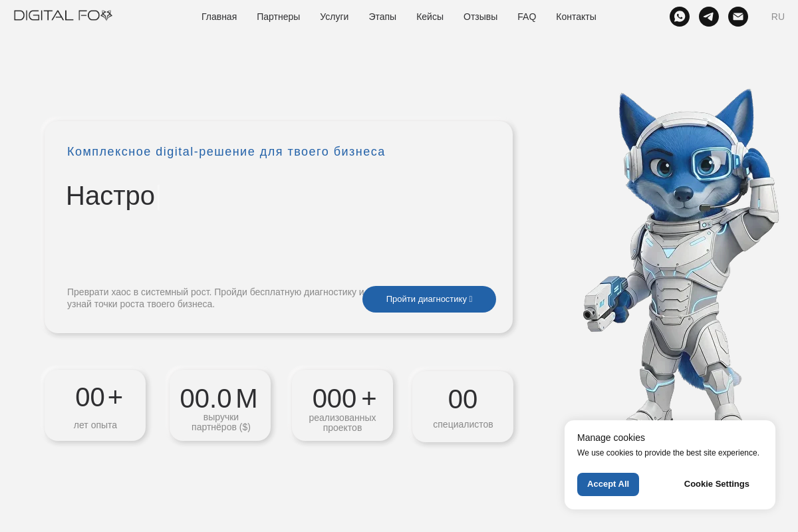Open WhatsApp contact icon

click(680, 17)
